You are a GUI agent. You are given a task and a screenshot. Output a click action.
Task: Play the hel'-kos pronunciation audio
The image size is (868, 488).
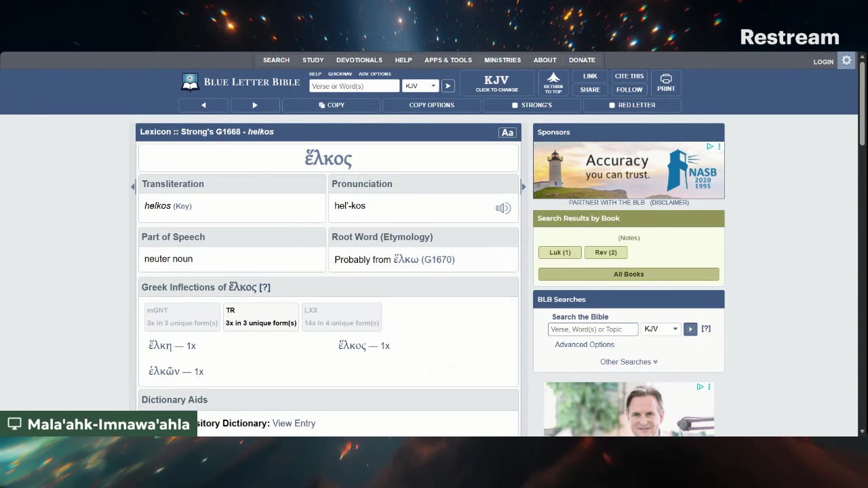click(x=502, y=208)
